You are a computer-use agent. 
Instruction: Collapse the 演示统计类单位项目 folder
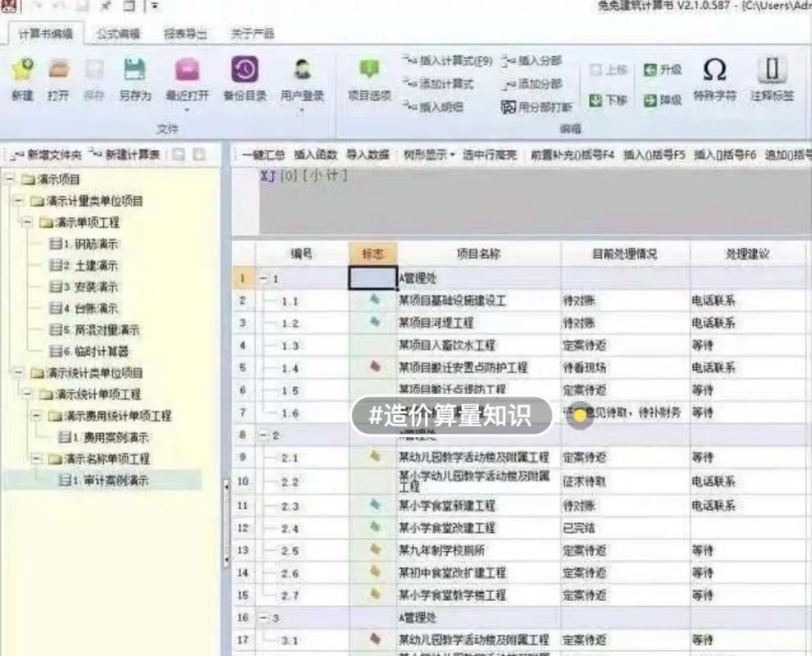19,373
